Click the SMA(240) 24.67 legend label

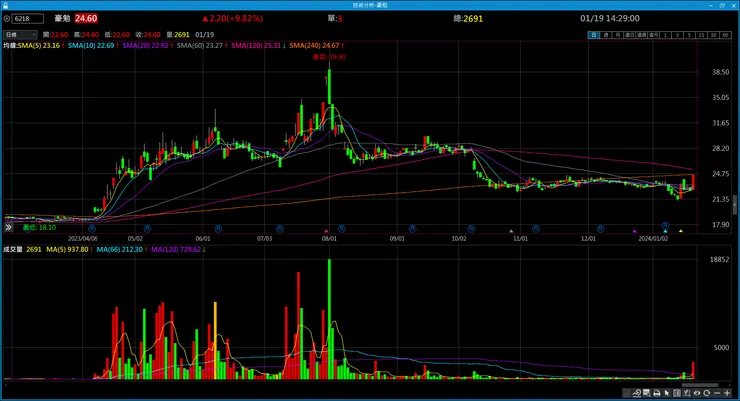[315, 46]
